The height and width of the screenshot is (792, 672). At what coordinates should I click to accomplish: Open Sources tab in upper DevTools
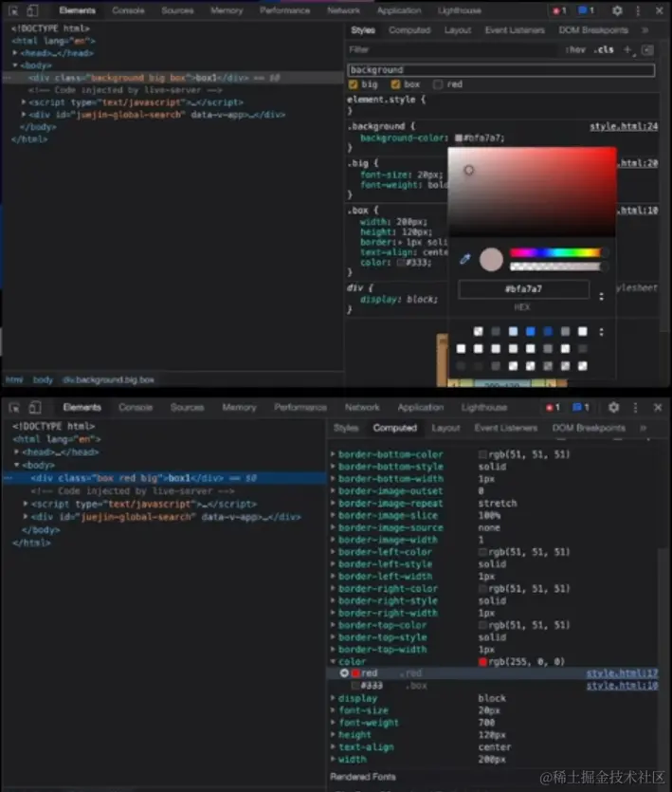coord(177,10)
